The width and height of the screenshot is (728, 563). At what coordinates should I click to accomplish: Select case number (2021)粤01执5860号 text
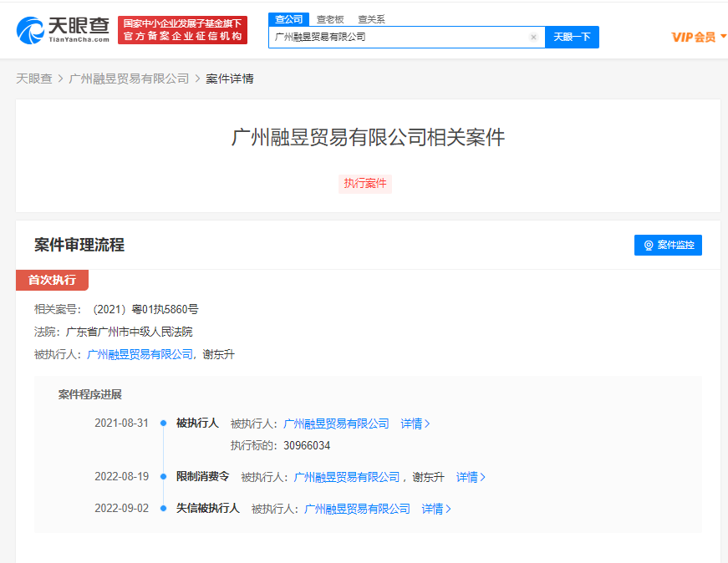point(145,310)
